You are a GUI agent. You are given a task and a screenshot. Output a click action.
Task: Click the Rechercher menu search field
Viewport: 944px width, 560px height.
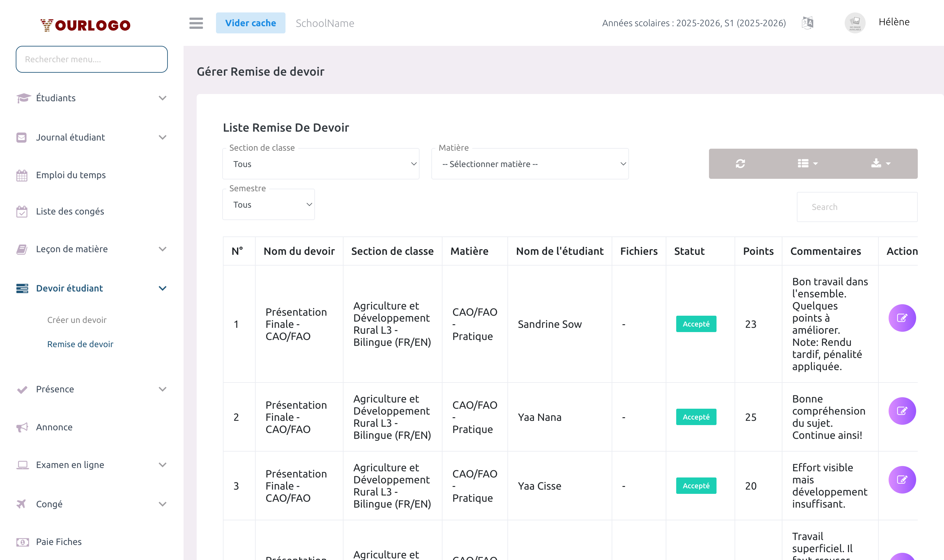pos(91,59)
